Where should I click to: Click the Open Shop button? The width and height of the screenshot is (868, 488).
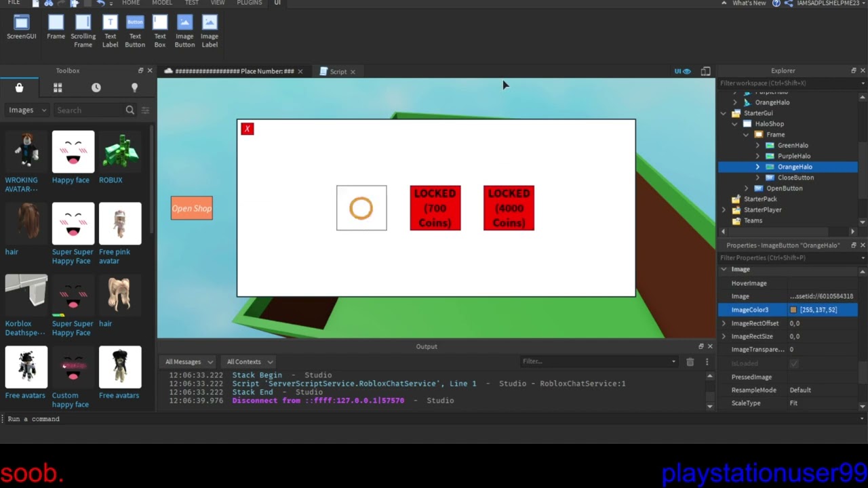click(192, 208)
